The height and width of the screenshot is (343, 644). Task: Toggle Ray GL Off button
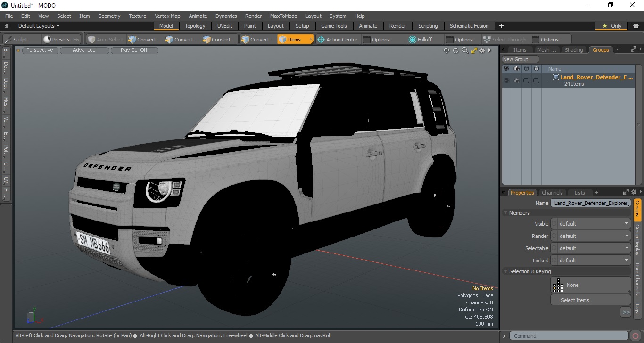[134, 50]
